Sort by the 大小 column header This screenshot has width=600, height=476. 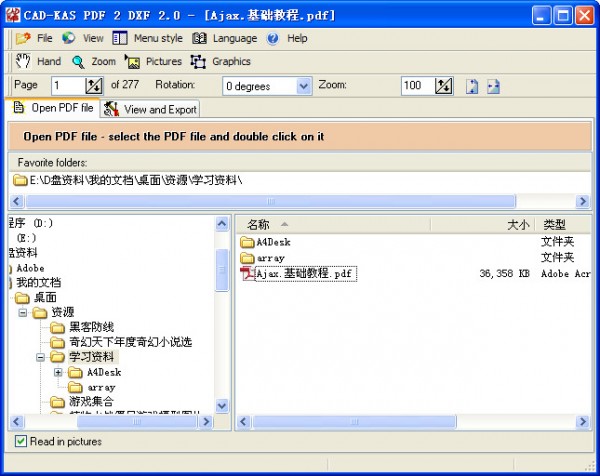pos(482,225)
